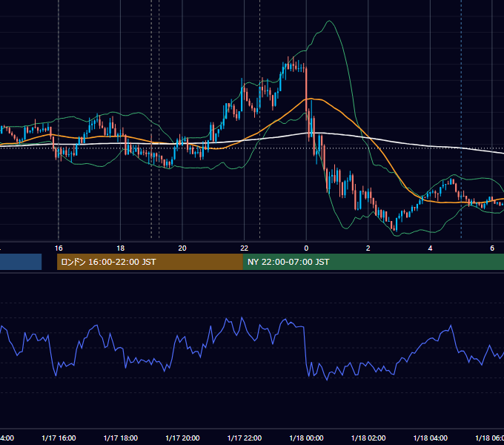Click the 18 hour label on the price chart axis

pyautogui.click(x=121, y=248)
